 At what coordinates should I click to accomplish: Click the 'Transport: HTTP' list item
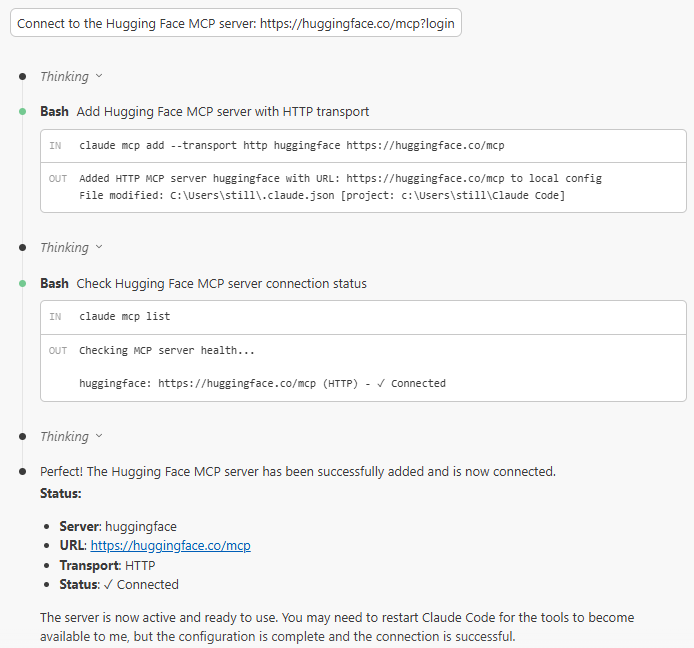(107, 565)
